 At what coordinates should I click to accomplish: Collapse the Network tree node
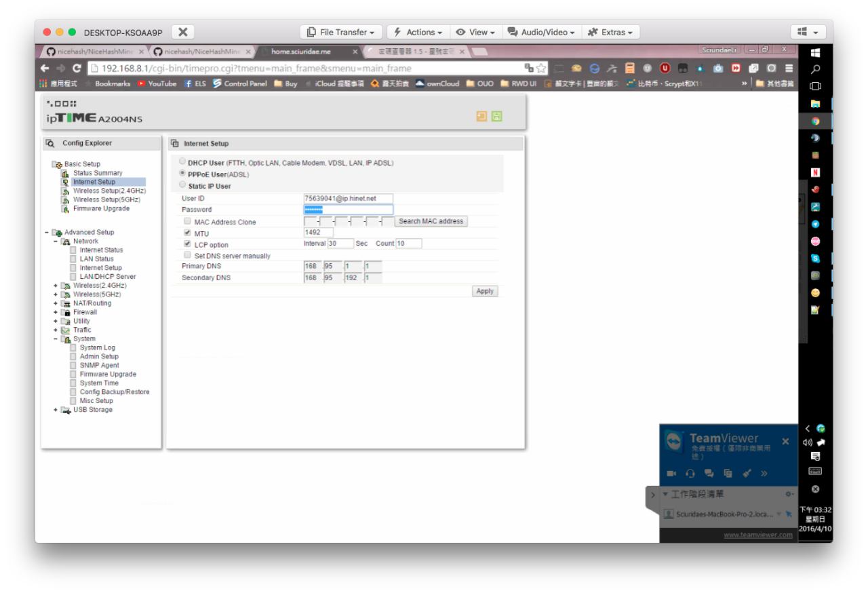click(56, 241)
